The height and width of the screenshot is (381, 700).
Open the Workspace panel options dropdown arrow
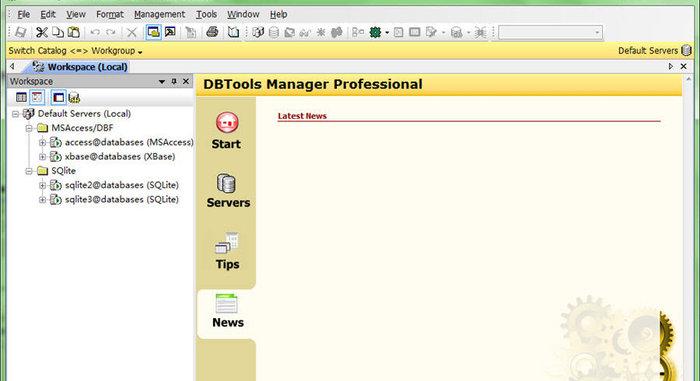[x=162, y=82]
